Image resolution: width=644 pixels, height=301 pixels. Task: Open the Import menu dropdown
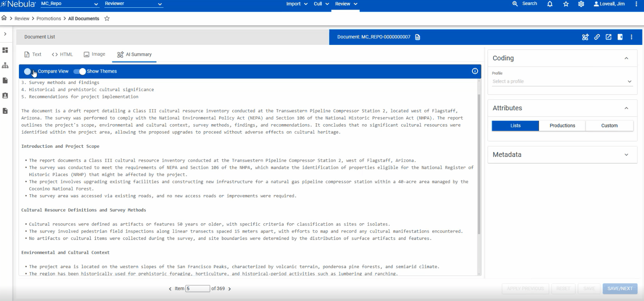(x=297, y=4)
